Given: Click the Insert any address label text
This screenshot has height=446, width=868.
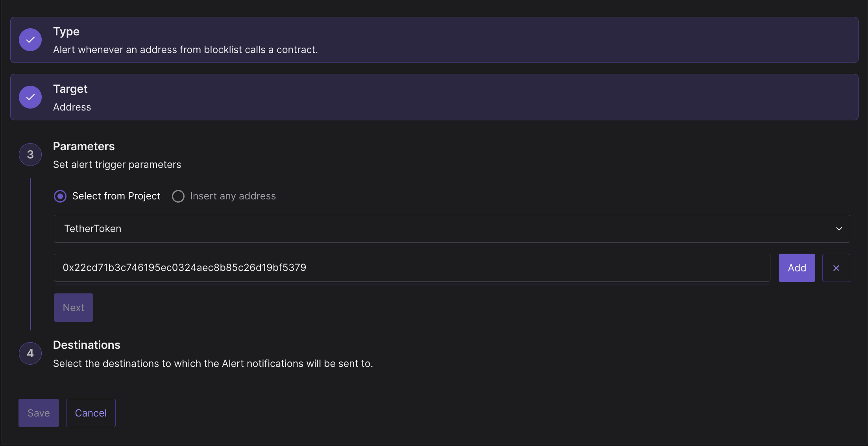Looking at the screenshot, I should (x=233, y=196).
